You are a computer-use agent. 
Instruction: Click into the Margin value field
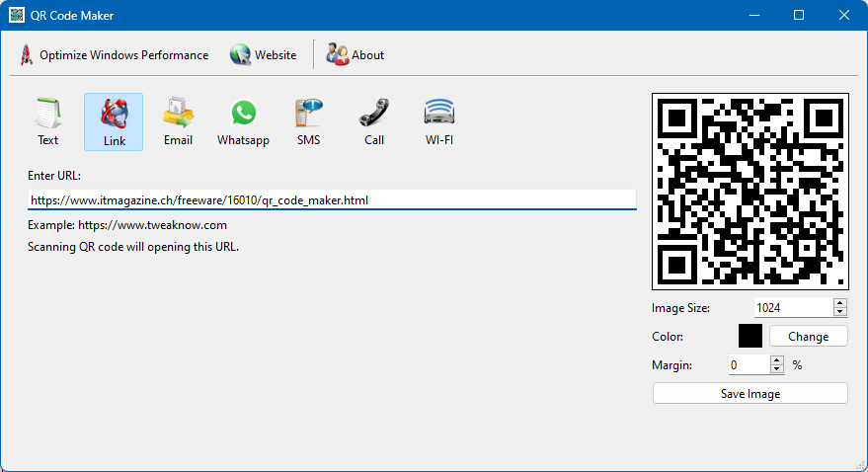749,365
